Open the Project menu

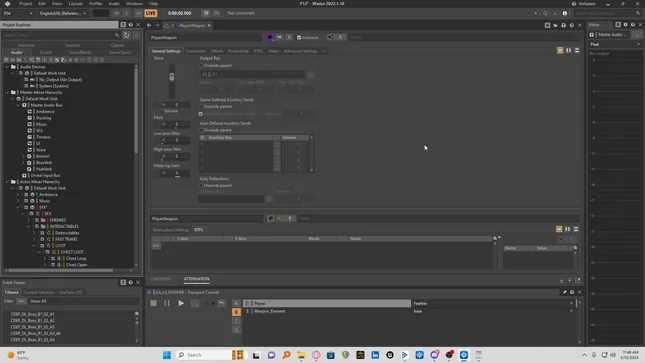click(26, 3)
